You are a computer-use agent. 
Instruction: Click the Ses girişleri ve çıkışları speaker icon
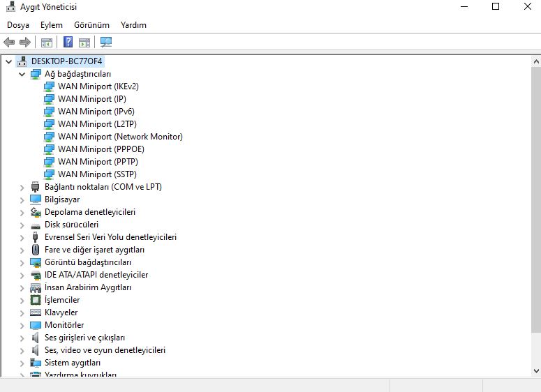click(x=35, y=338)
